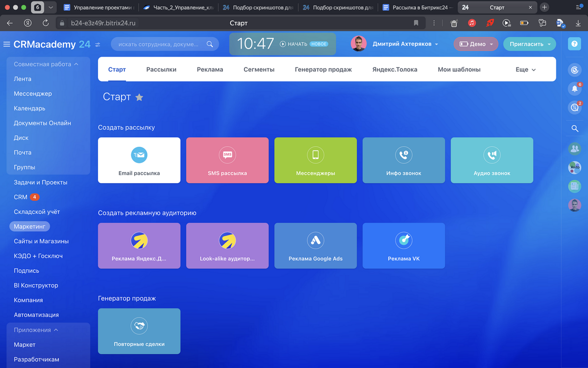Click the browser address bar URL

[103, 23]
